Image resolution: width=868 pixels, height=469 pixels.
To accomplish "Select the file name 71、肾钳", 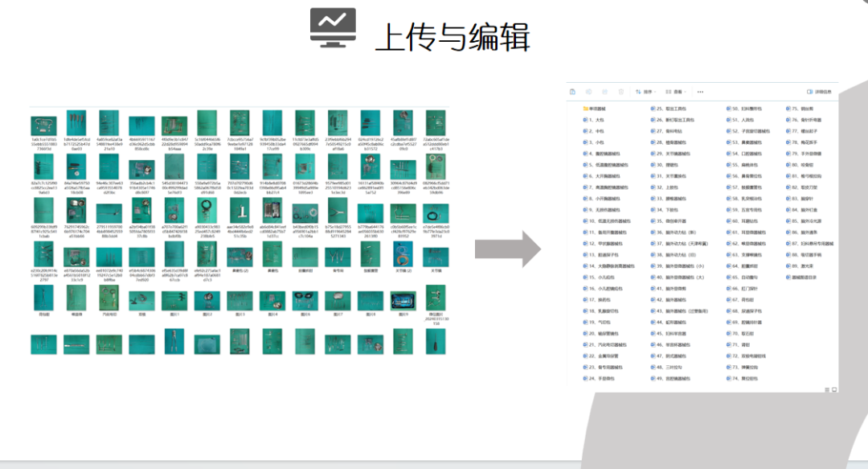I will pyautogui.click(x=741, y=345).
